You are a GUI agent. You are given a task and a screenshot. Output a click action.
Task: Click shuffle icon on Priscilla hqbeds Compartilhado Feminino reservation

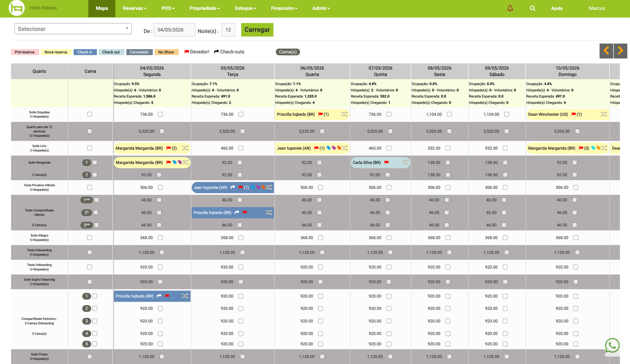tap(185, 296)
